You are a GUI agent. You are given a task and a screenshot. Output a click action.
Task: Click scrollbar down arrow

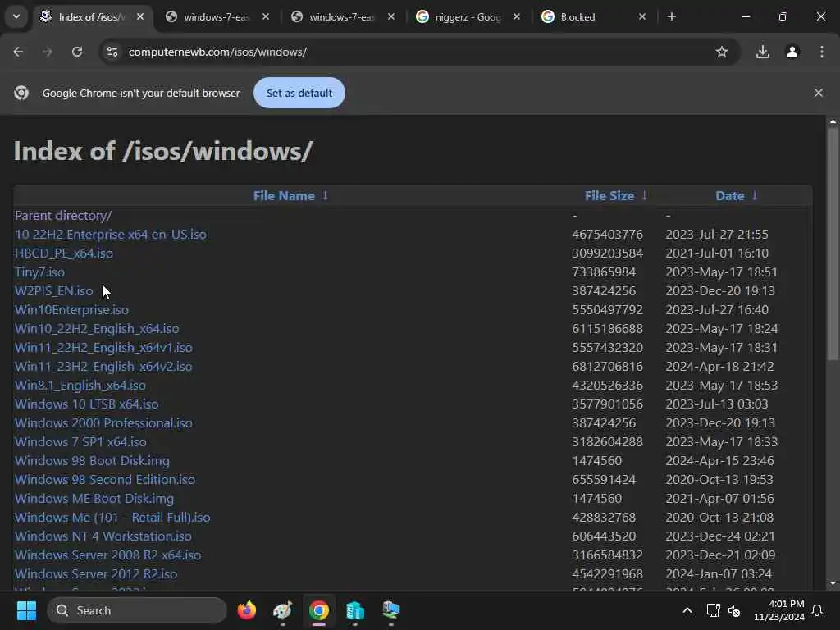(x=833, y=583)
